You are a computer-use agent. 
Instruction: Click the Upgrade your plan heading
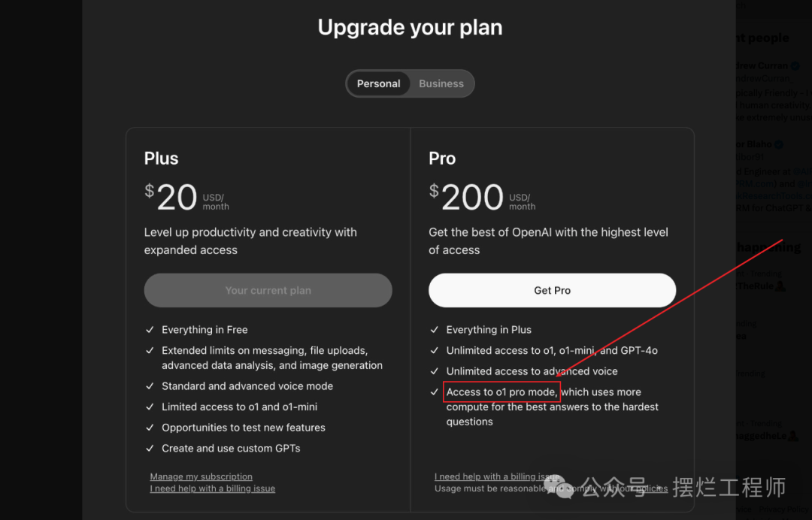coord(410,28)
